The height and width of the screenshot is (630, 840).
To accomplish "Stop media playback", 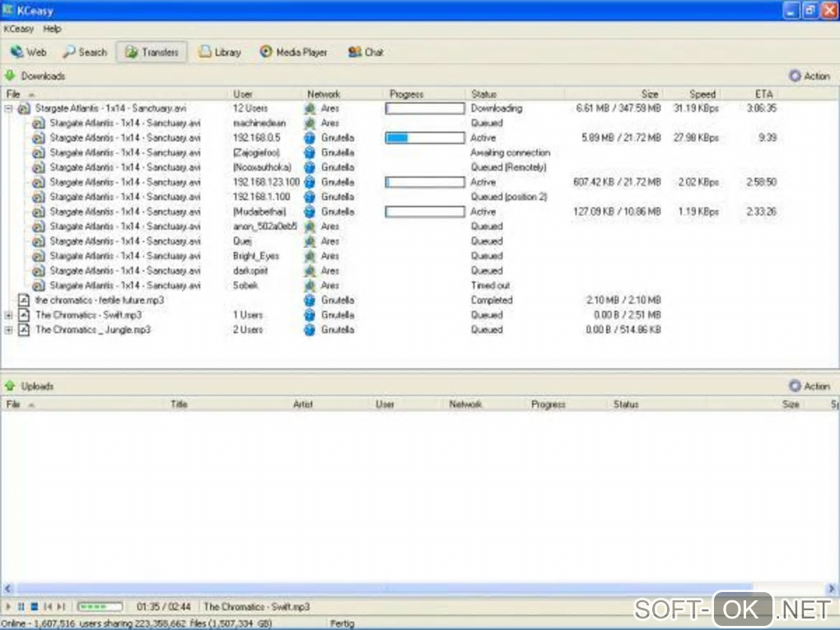I will point(34,606).
